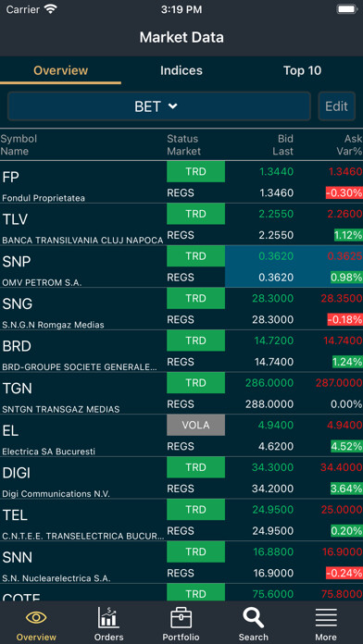This screenshot has height=644, width=363.
Task: Tap the battery indicator icon
Action: point(347,9)
